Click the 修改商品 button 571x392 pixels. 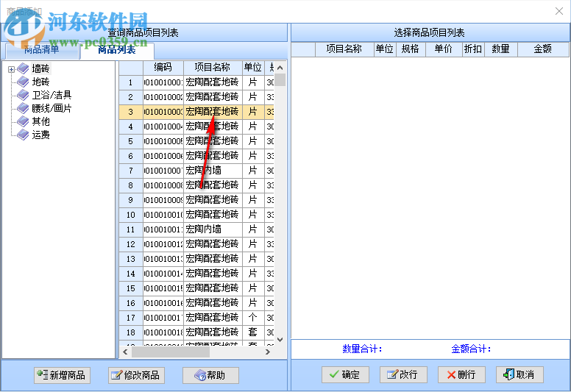[x=137, y=375]
